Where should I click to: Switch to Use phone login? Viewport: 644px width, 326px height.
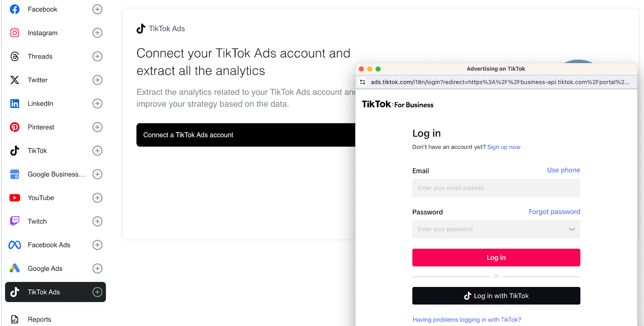[x=563, y=170]
